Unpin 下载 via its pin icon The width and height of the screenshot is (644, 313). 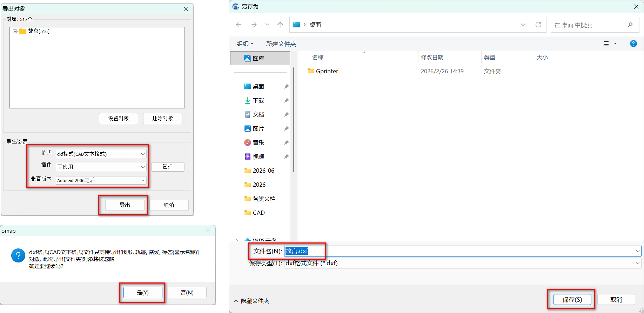tap(286, 100)
